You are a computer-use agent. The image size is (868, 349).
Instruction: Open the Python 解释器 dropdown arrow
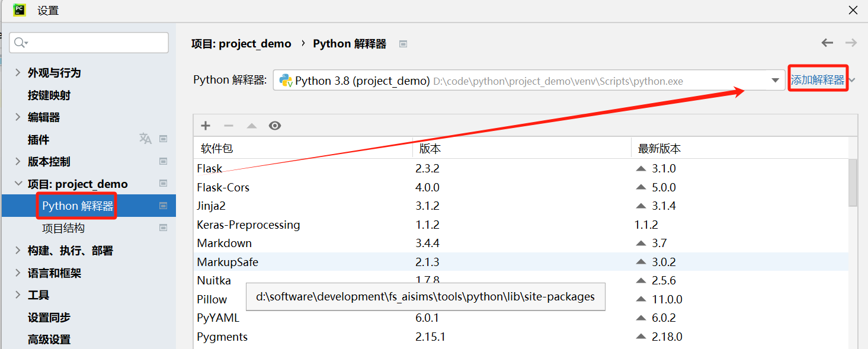click(775, 81)
